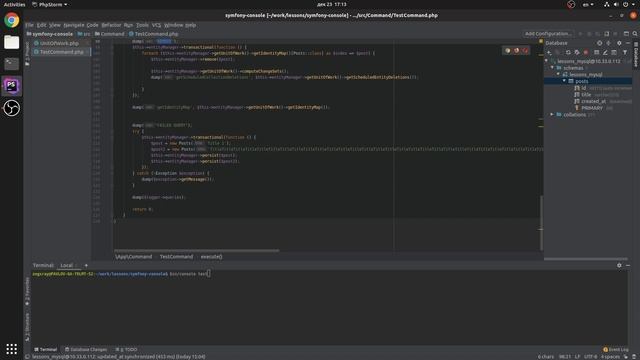
Task: Open table editor icon in Database toolbar
Action: (x=596, y=52)
